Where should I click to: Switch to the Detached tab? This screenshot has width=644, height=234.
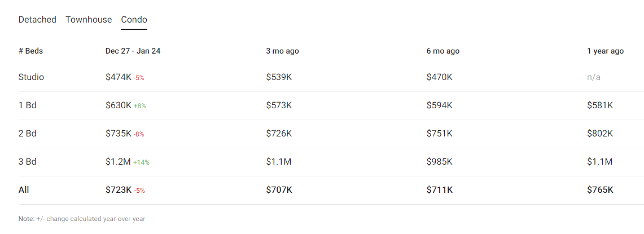pos(37,20)
